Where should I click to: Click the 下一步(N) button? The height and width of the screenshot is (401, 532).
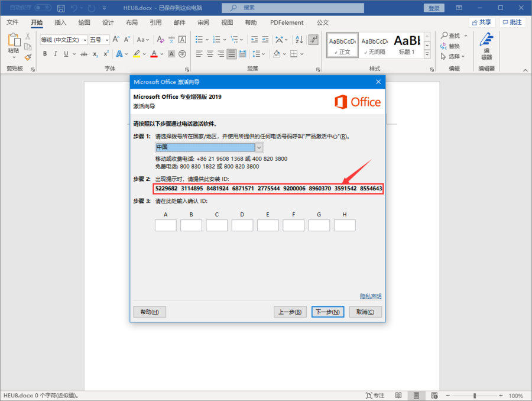[x=327, y=312]
